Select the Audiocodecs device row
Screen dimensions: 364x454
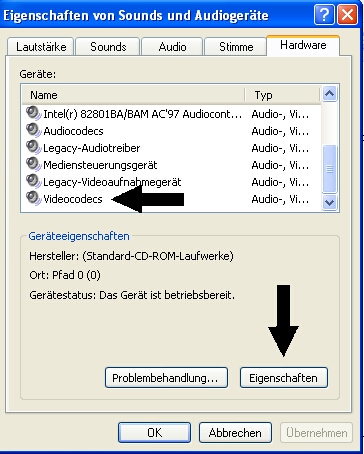tap(171, 131)
